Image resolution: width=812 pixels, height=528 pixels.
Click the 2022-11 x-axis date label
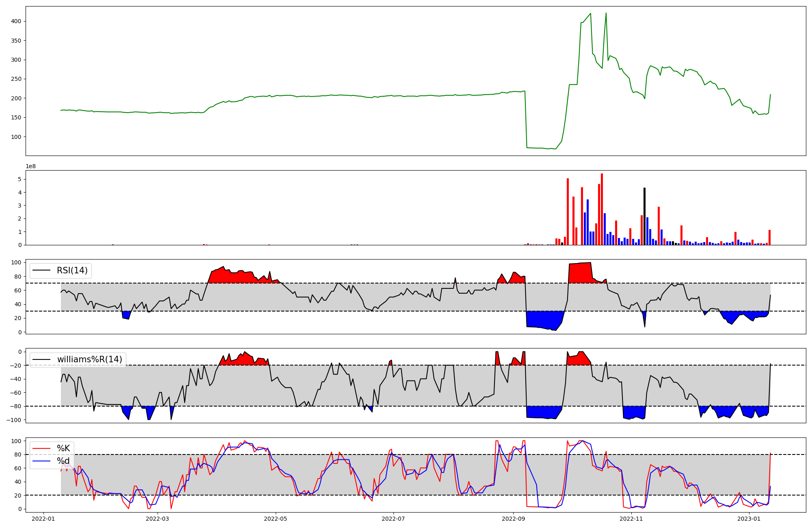[631, 519]
